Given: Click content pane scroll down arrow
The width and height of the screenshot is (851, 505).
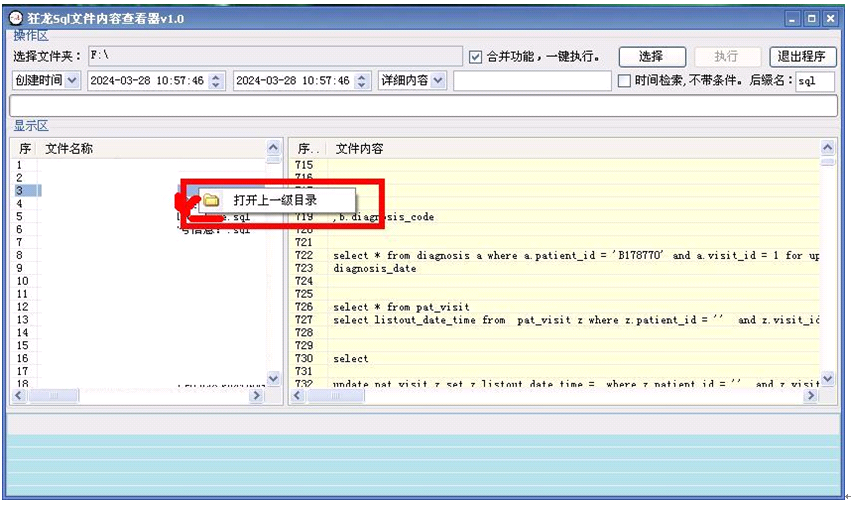Looking at the screenshot, I should tap(828, 378).
